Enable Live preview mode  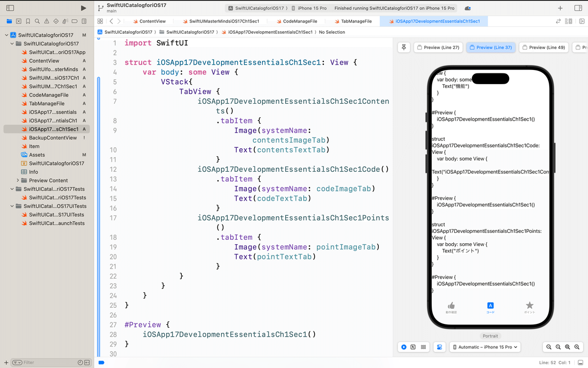click(x=404, y=347)
